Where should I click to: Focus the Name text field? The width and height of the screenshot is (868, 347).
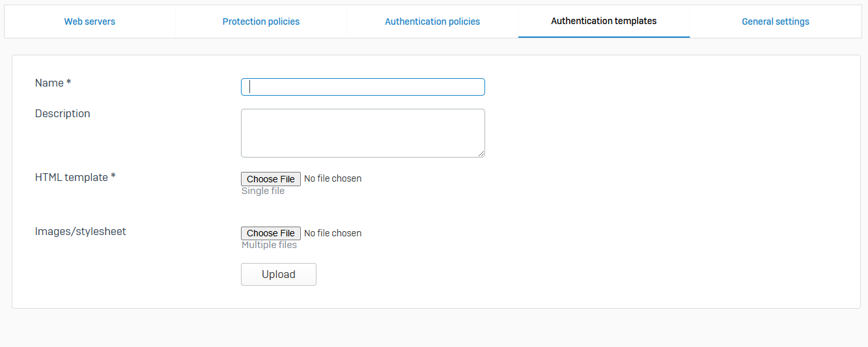[363, 87]
